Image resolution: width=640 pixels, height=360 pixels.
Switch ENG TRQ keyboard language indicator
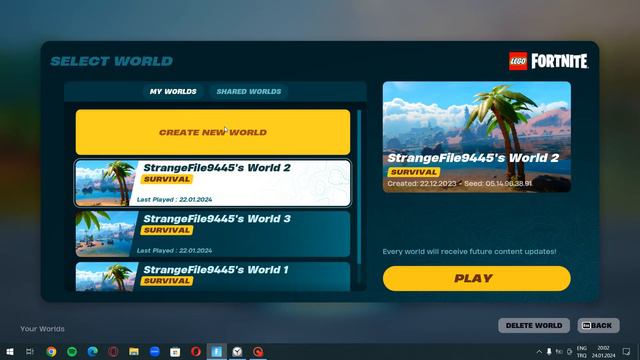(582, 351)
